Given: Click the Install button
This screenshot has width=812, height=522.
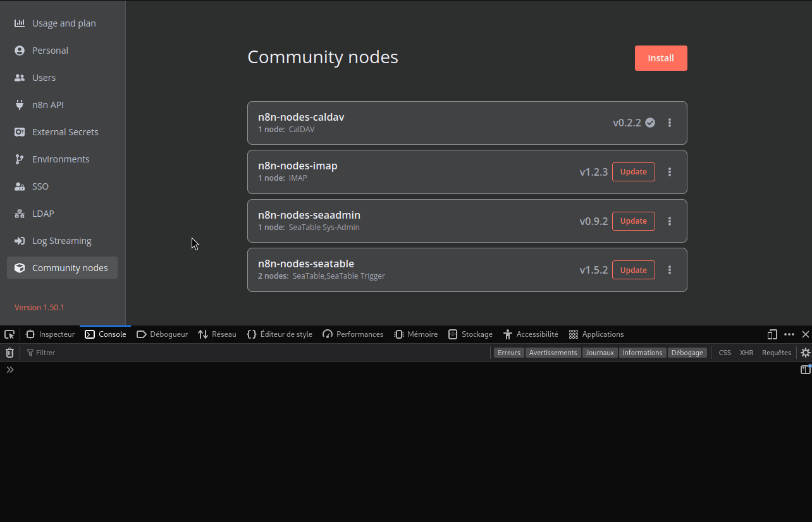Looking at the screenshot, I should click(661, 58).
